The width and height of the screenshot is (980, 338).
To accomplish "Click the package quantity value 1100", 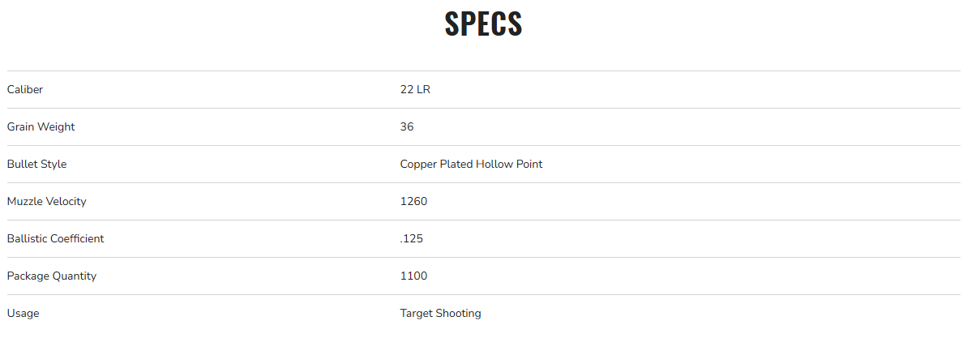I will coord(413,276).
